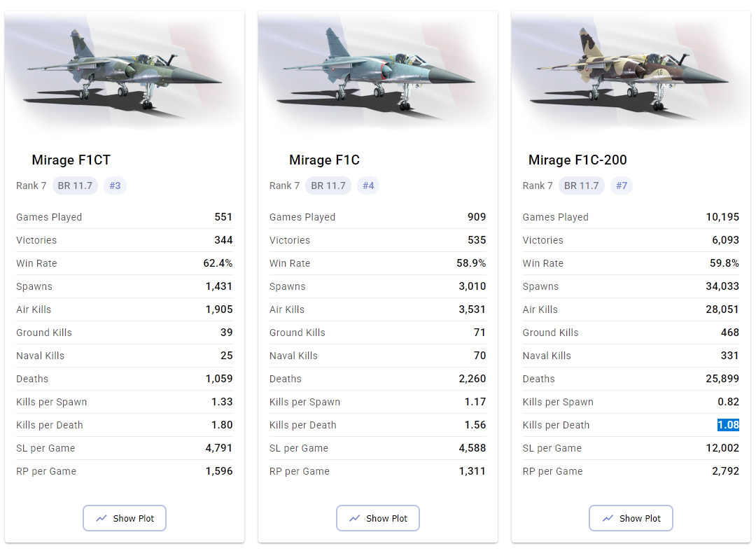756x551 pixels.
Task: Click the #7 rank badge on F1C-200
Action: 622,186
